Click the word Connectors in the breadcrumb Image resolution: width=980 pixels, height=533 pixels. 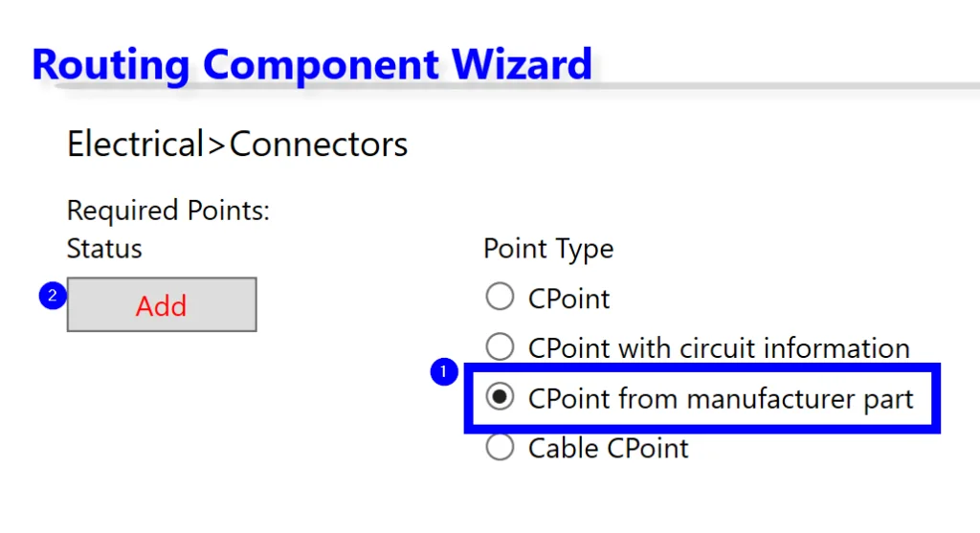tap(319, 144)
